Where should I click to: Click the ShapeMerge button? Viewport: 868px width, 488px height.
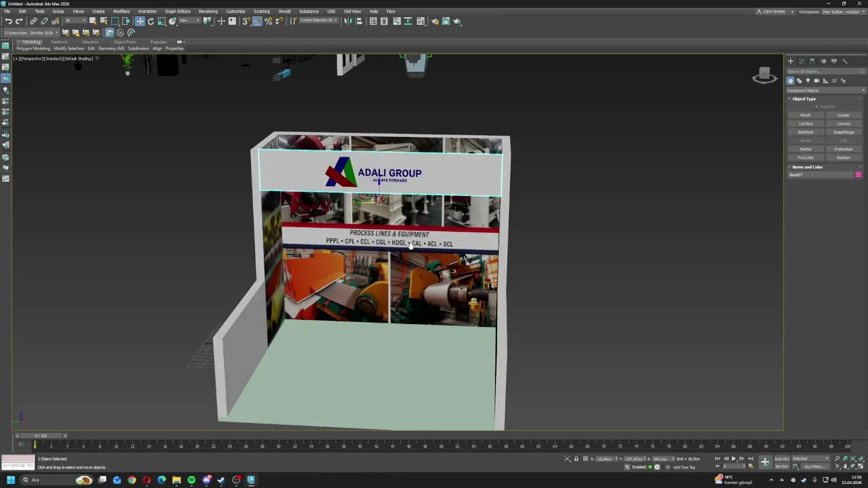coord(844,132)
